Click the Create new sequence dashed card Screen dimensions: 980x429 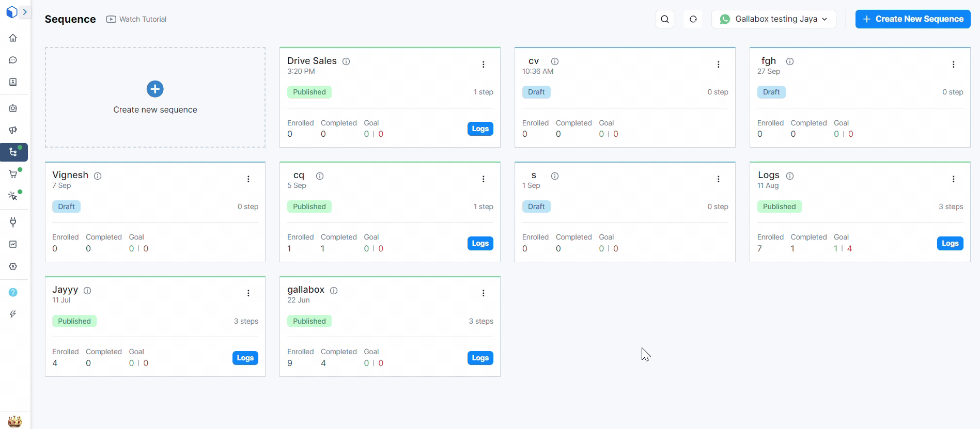(155, 98)
